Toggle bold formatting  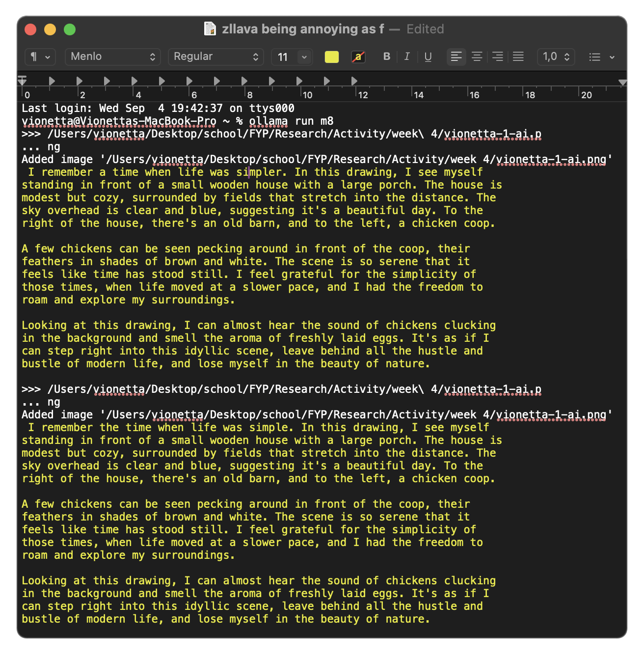tap(386, 57)
